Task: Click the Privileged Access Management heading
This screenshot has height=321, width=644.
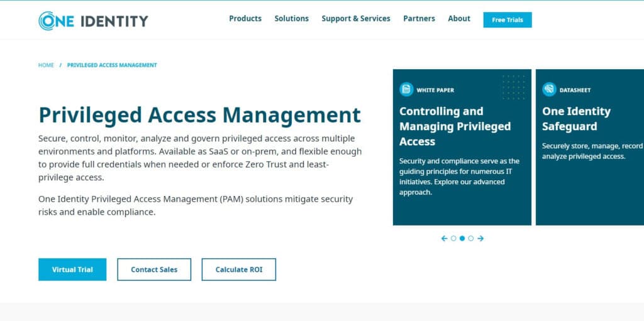Action: tap(199, 115)
